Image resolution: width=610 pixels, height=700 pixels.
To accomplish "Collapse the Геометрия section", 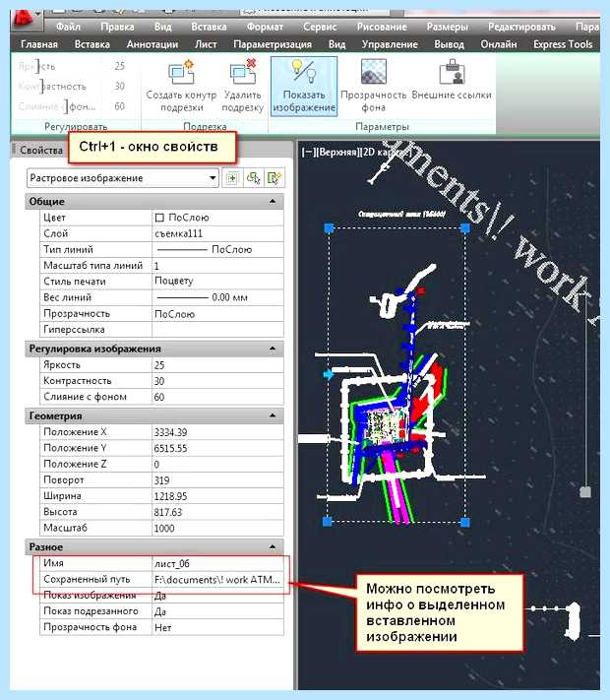I will click(273, 415).
